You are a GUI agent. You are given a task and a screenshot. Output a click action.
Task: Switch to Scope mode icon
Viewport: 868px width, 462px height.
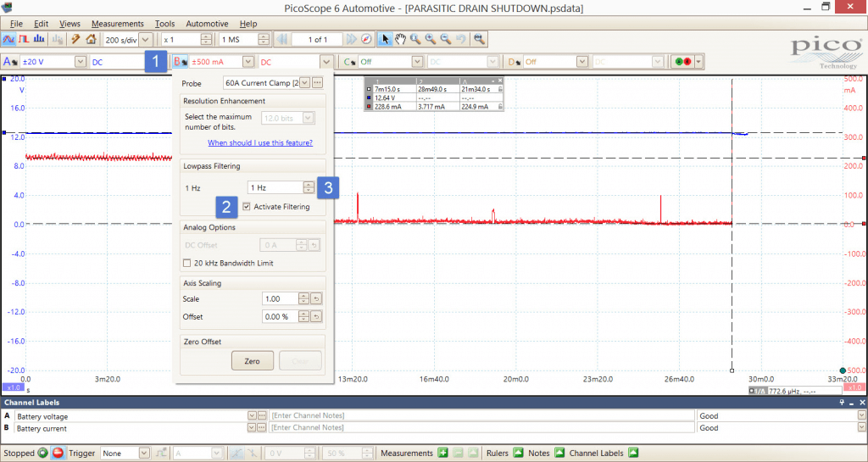[8, 39]
